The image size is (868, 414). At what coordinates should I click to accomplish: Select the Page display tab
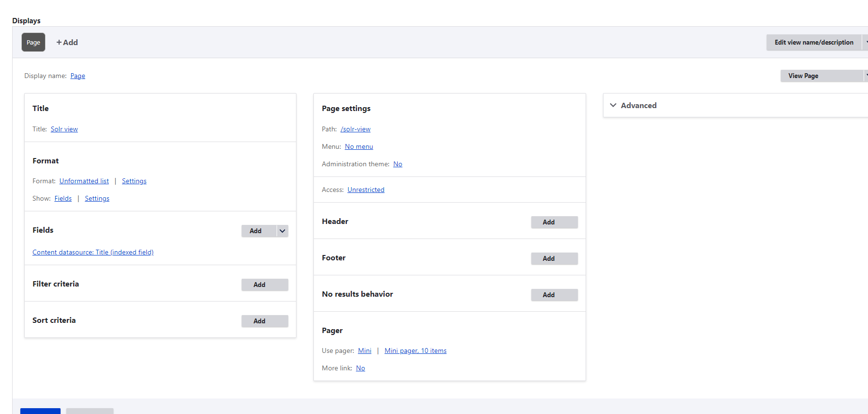[x=33, y=42]
